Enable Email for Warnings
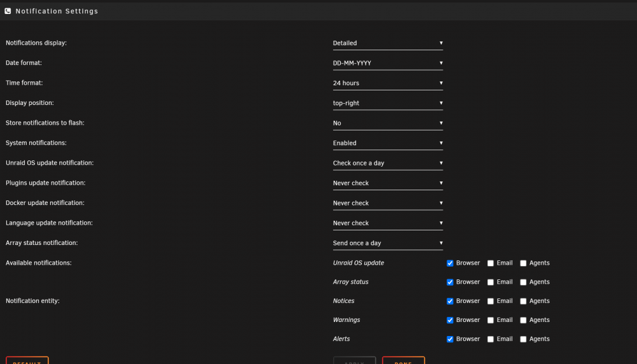Screen dimensions: 637x364 (x=490, y=320)
